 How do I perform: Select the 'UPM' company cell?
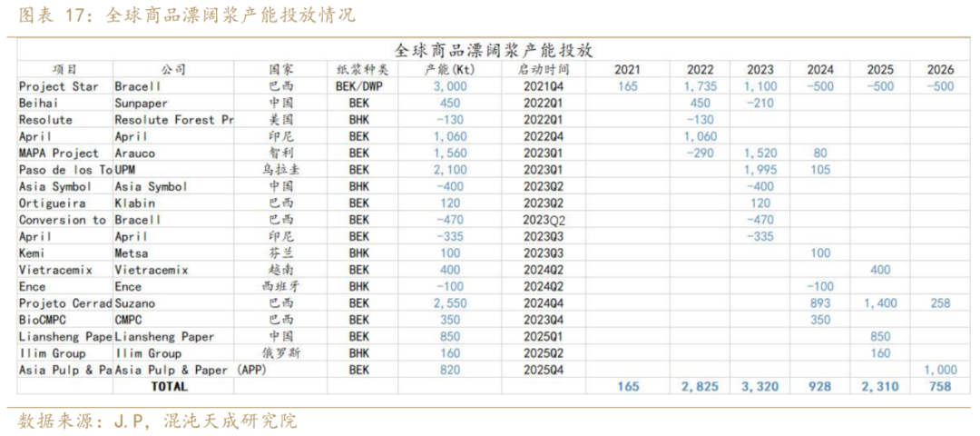coord(124,170)
